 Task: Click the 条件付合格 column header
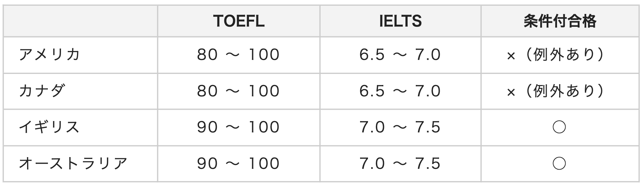pos(560,21)
